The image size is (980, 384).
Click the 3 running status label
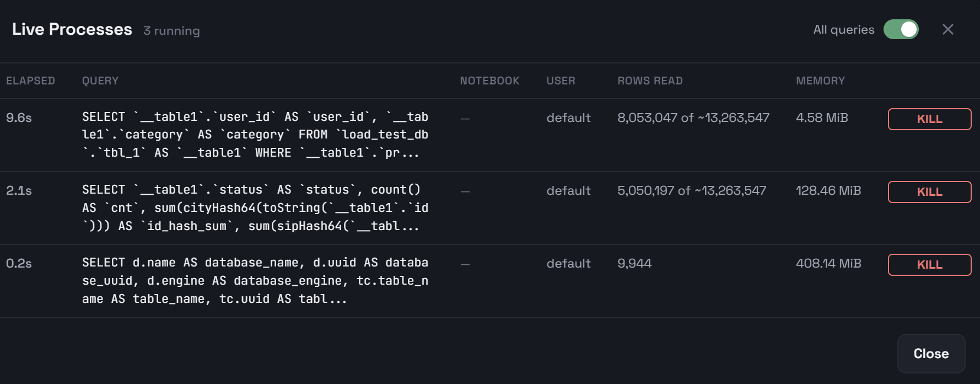click(x=171, y=31)
